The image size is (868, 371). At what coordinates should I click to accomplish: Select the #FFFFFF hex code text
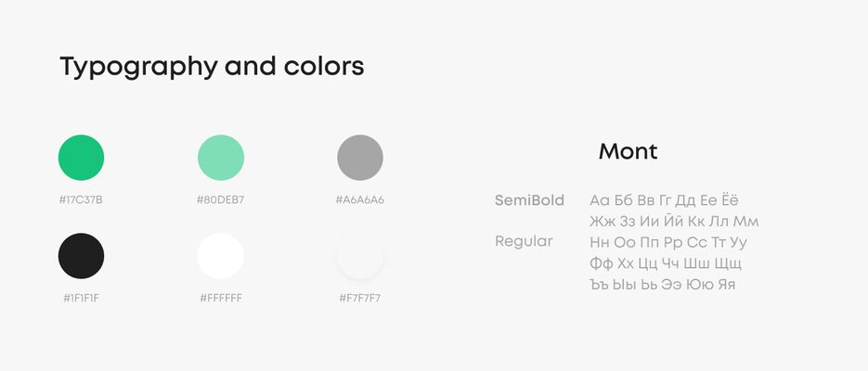pos(221,299)
